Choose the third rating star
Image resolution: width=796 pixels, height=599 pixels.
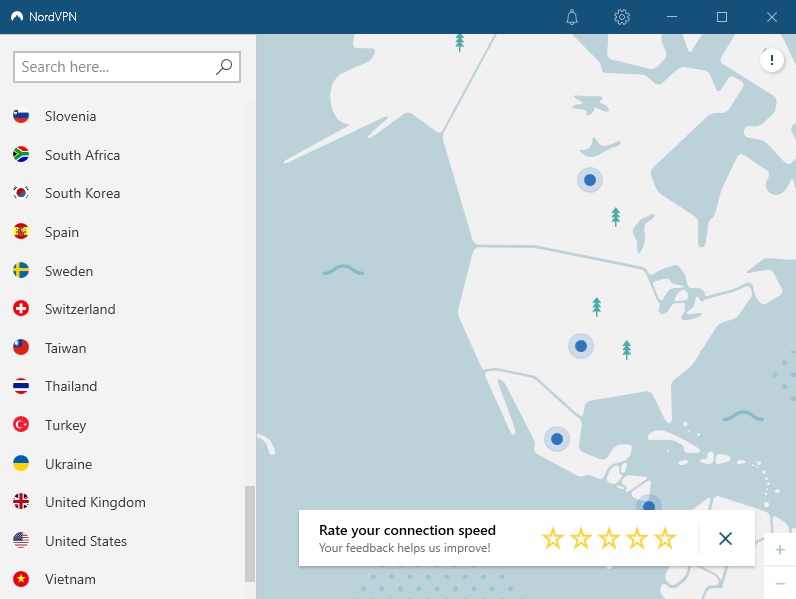[x=609, y=539]
